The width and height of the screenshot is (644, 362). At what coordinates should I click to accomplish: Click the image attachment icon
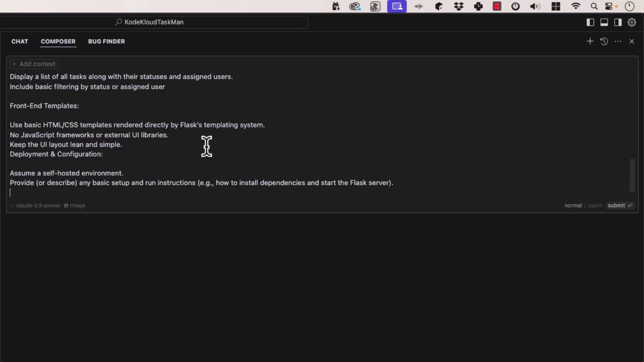74,205
